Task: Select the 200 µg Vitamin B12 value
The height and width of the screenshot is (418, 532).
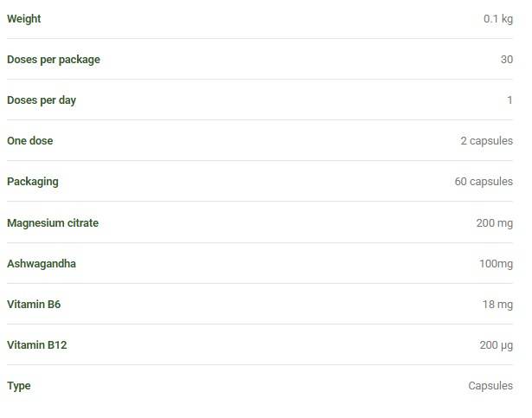Action: point(496,345)
